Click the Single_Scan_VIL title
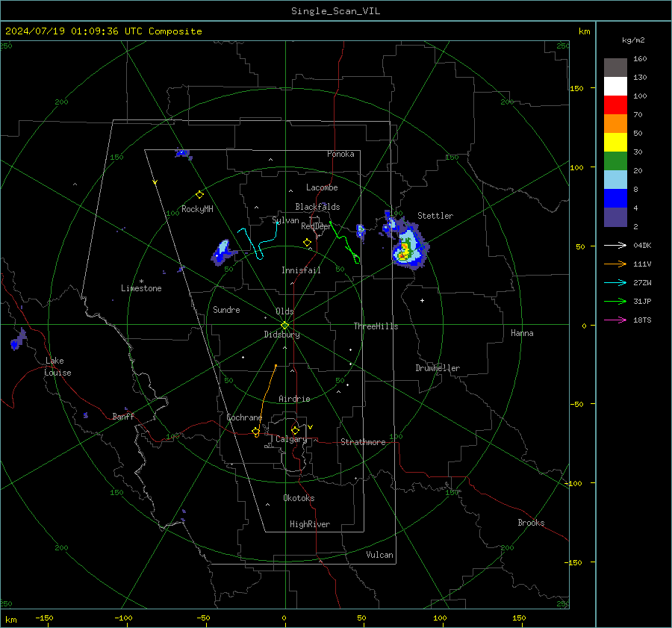 coord(335,11)
